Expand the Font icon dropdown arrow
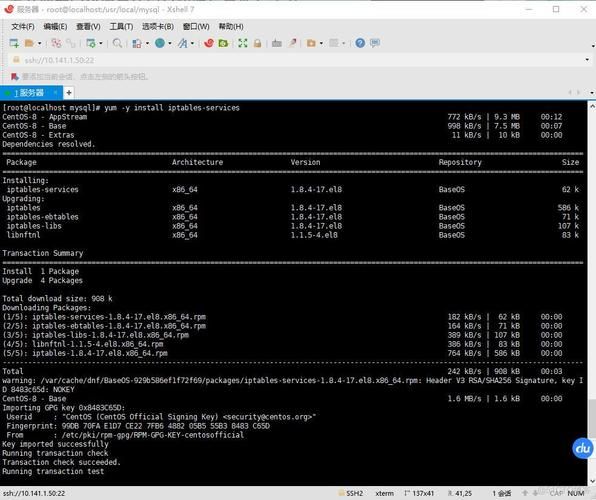The image size is (596, 500). coord(192,43)
